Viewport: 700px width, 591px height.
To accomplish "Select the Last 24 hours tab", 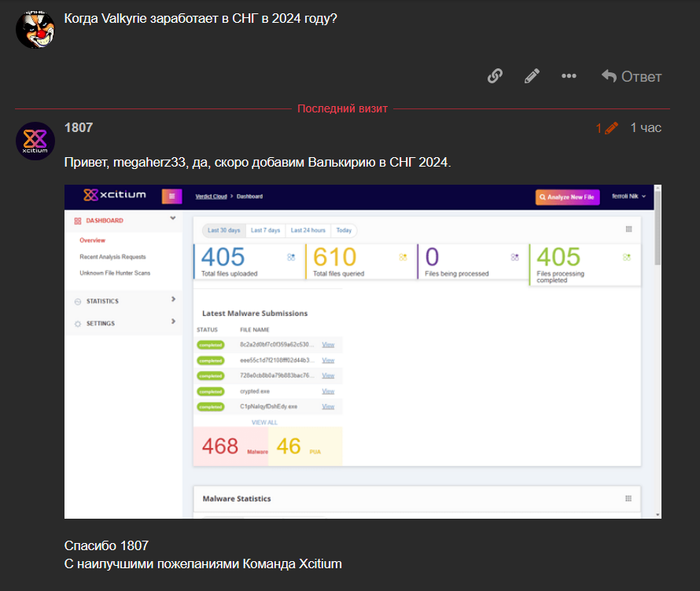I will (308, 230).
